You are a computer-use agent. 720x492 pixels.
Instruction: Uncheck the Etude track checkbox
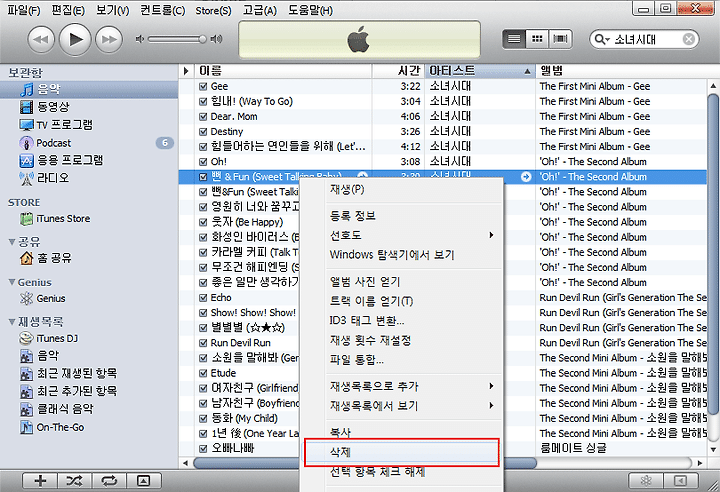[x=203, y=373]
